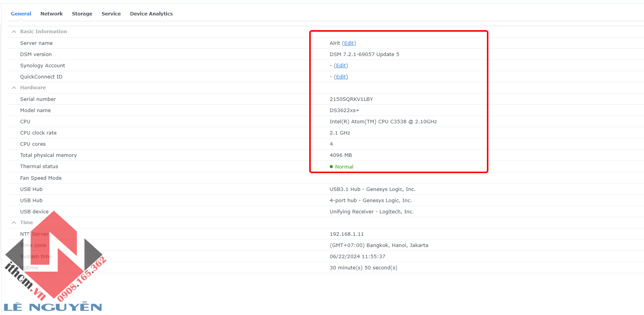Switch to the Service tab
Screen dimensions: 644x315
coord(111,14)
